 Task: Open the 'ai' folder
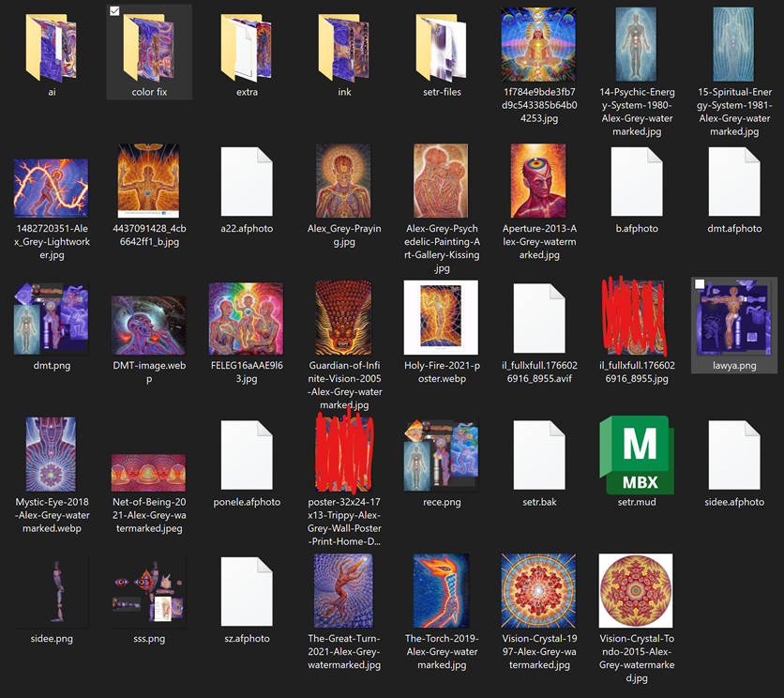point(52,48)
